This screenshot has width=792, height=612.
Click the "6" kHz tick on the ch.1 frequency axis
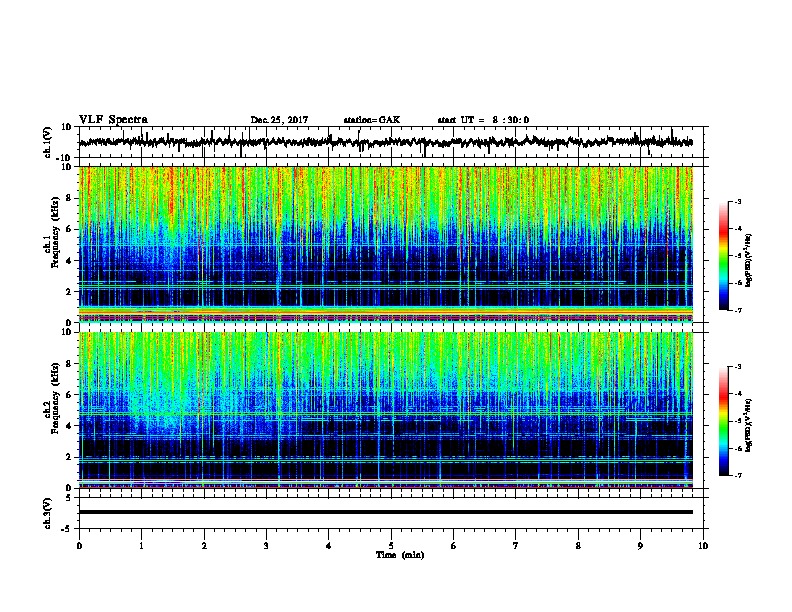[69, 230]
